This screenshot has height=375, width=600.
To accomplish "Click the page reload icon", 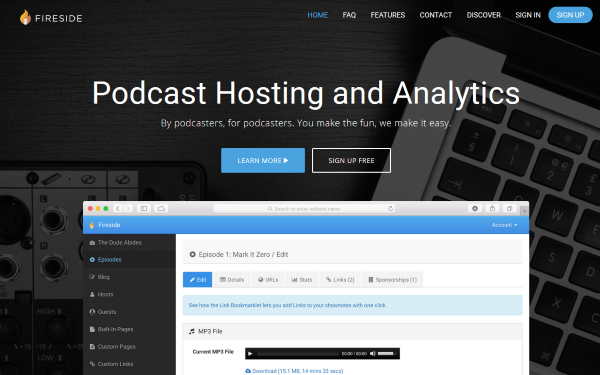I will click(x=390, y=209).
